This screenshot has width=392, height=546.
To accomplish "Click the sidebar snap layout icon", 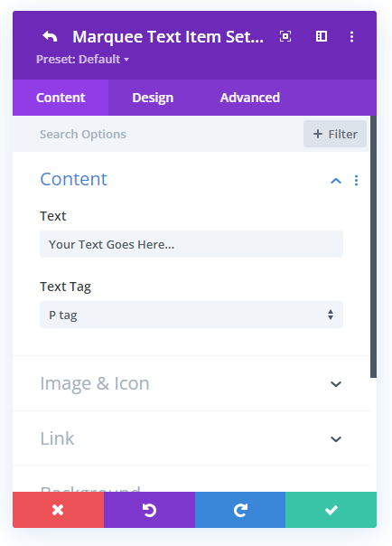I will (x=321, y=36).
